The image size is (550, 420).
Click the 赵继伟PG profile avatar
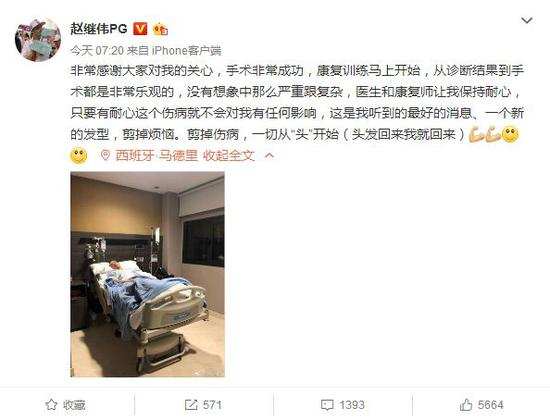pos(38,40)
